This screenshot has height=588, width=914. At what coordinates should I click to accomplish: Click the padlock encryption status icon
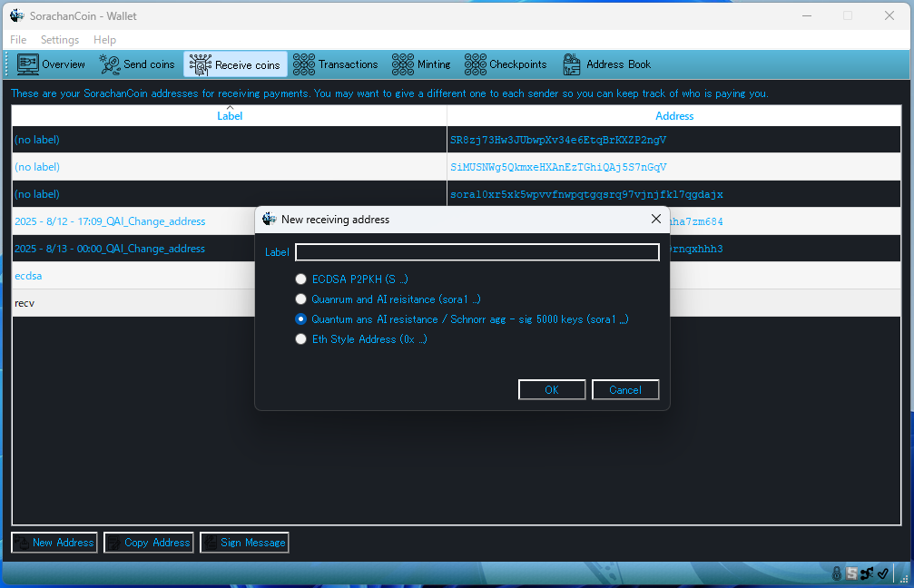pos(837,573)
